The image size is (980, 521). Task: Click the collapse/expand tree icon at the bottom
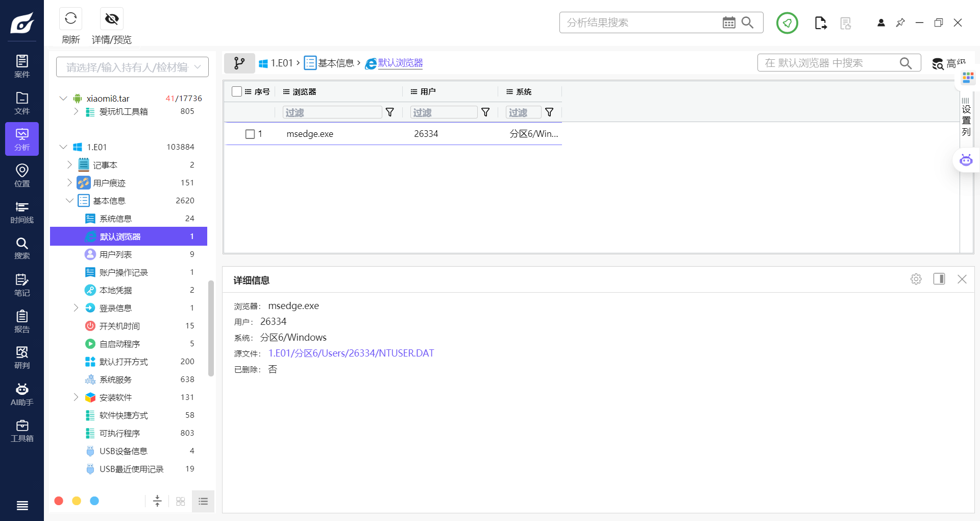click(157, 501)
